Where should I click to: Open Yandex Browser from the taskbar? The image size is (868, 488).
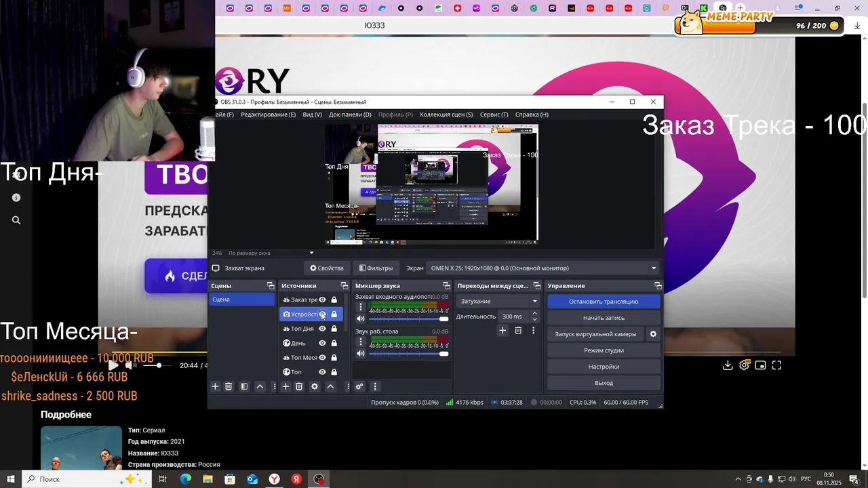(x=274, y=479)
